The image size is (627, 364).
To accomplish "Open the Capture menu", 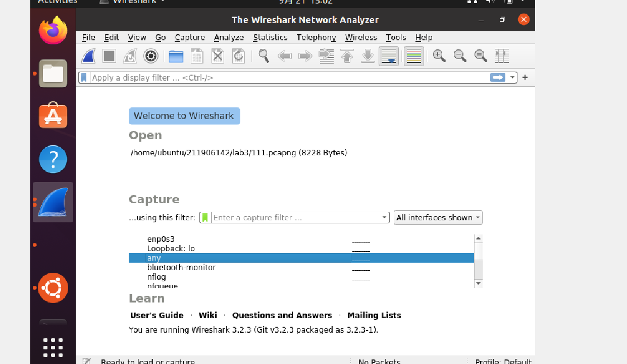I will [190, 37].
